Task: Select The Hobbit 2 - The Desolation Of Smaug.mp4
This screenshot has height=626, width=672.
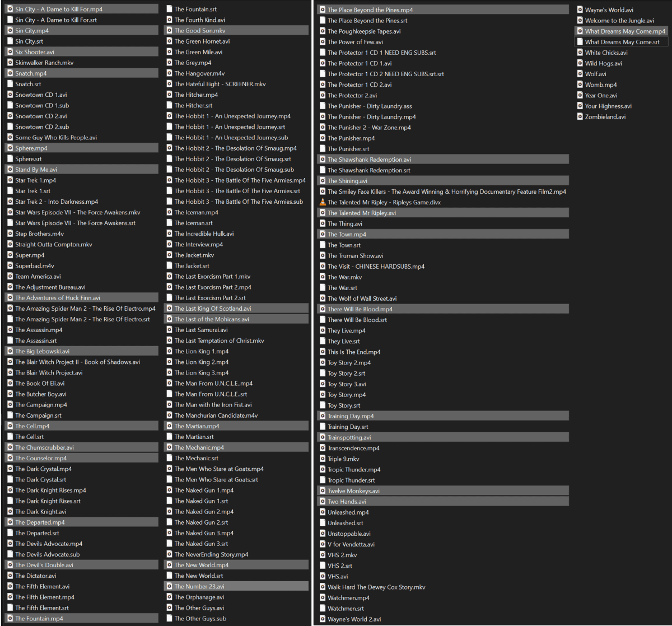Action: pos(236,148)
